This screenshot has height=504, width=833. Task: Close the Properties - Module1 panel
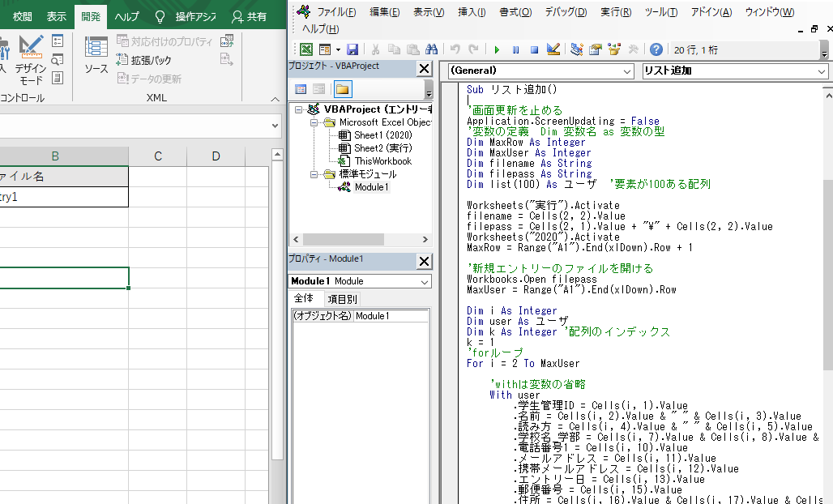tap(424, 261)
